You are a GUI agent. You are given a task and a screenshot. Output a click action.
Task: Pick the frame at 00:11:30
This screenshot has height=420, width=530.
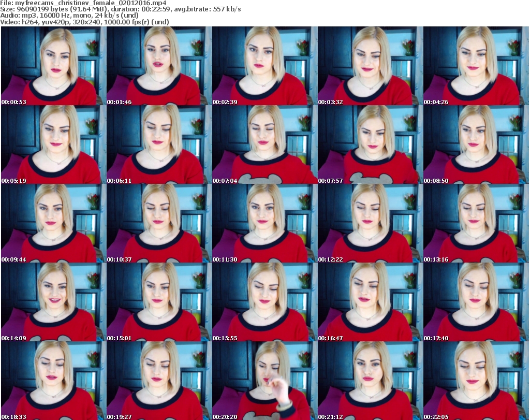pyautogui.click(x=264, y=224)
